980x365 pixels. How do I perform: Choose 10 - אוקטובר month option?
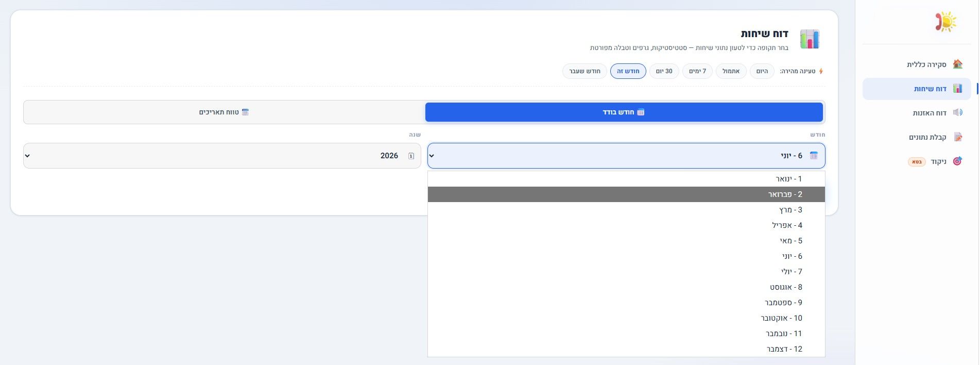coord(626,318)
